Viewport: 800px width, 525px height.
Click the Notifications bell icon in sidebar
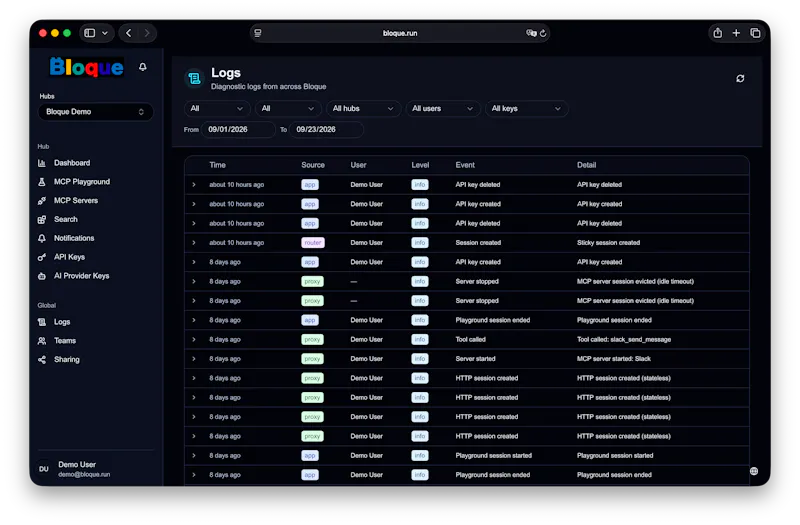pos(42,238)
